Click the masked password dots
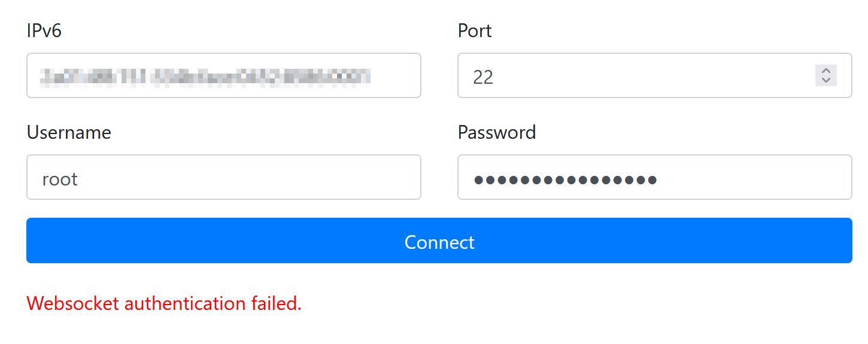Viewport: 868px width, 344px height. 565,179
